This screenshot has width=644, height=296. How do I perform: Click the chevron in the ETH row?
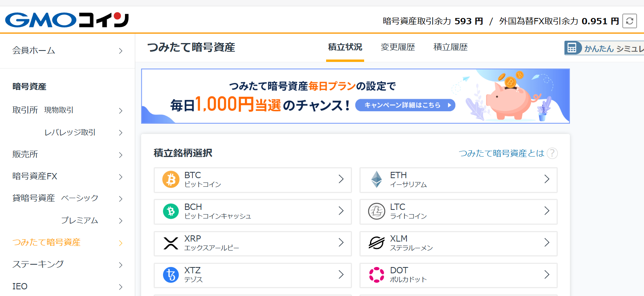click(x=547, y=179)
